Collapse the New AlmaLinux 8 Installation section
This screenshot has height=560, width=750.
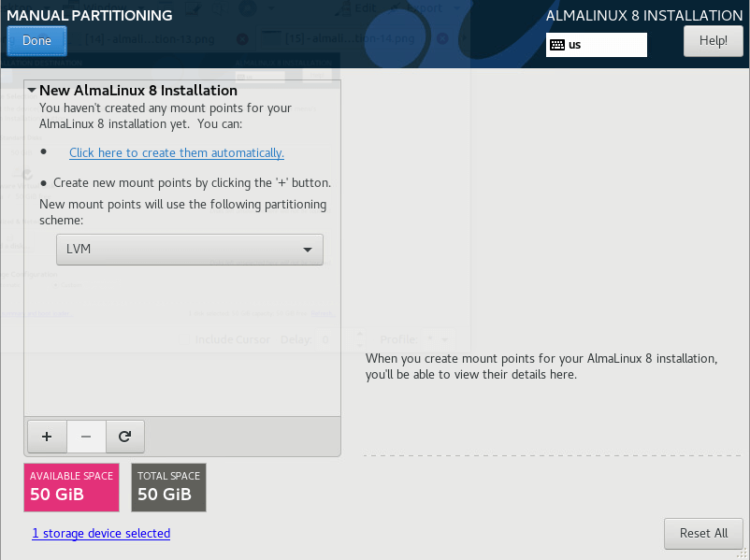[x=32, y=90]
